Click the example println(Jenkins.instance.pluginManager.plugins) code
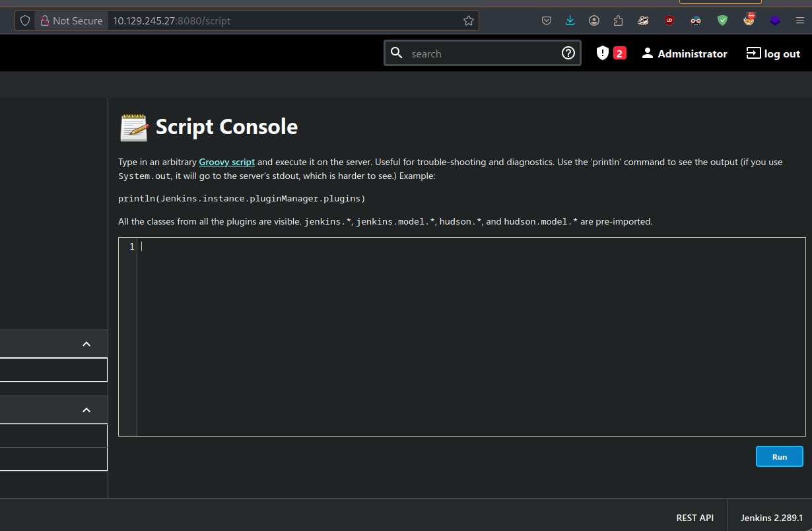812x531 pixels. 242,198
